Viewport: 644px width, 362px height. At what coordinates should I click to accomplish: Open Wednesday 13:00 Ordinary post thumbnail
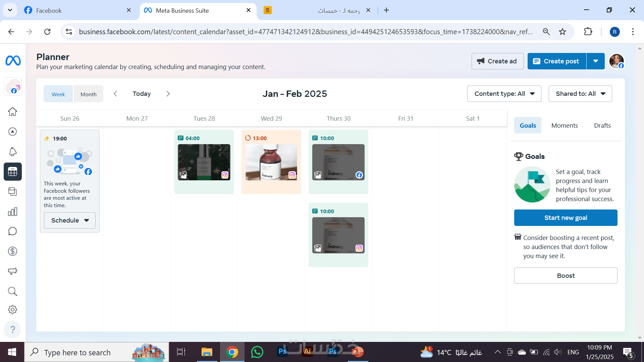(x=271, y=162)
